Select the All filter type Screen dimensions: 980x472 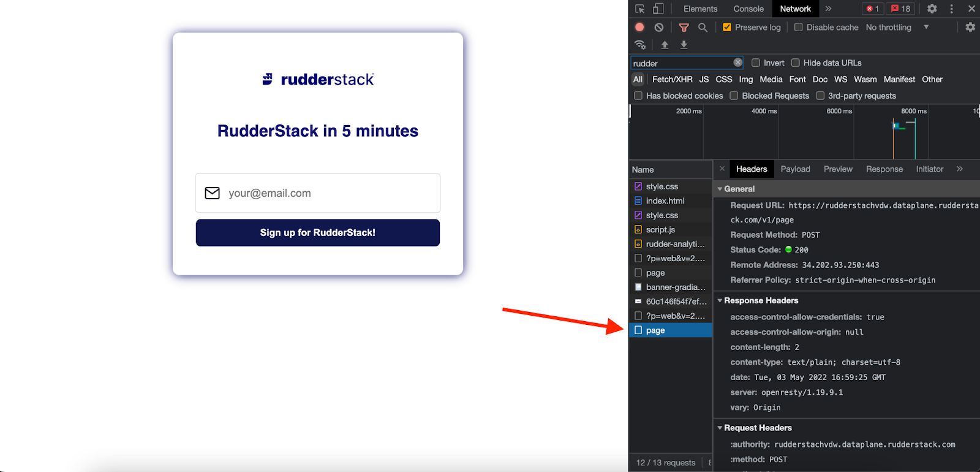pos(638,79)
